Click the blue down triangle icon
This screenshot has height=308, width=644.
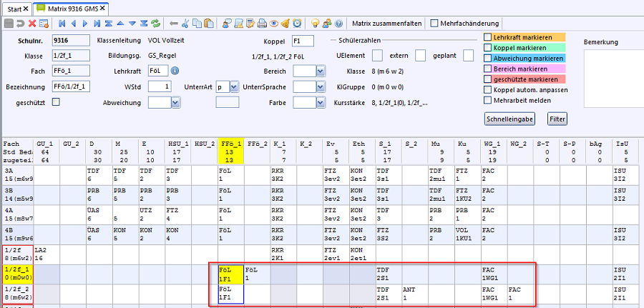(132, 24)
